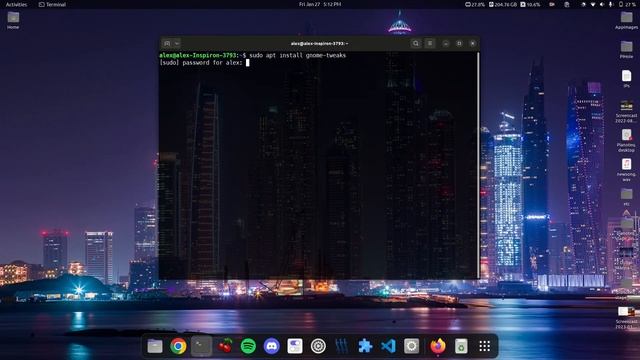
Task: Launch Visual Studio Code from the dock
Action: [x=388, y=346]
